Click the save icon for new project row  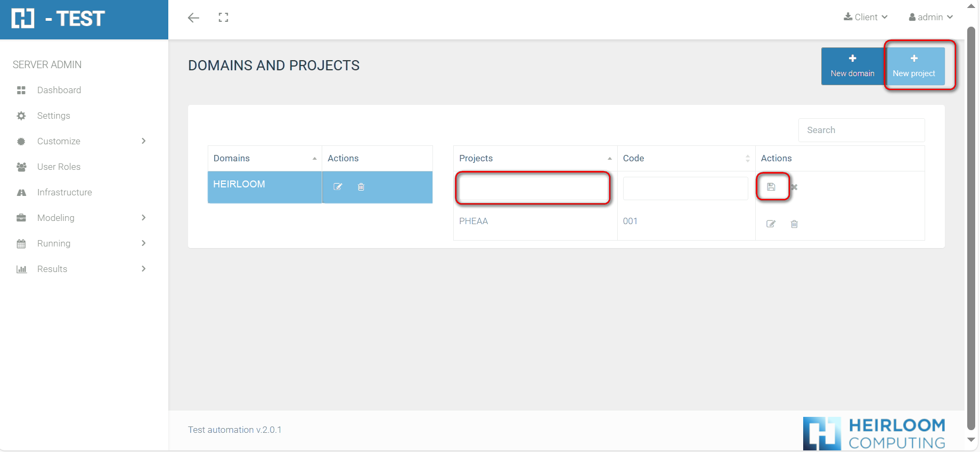771,187
